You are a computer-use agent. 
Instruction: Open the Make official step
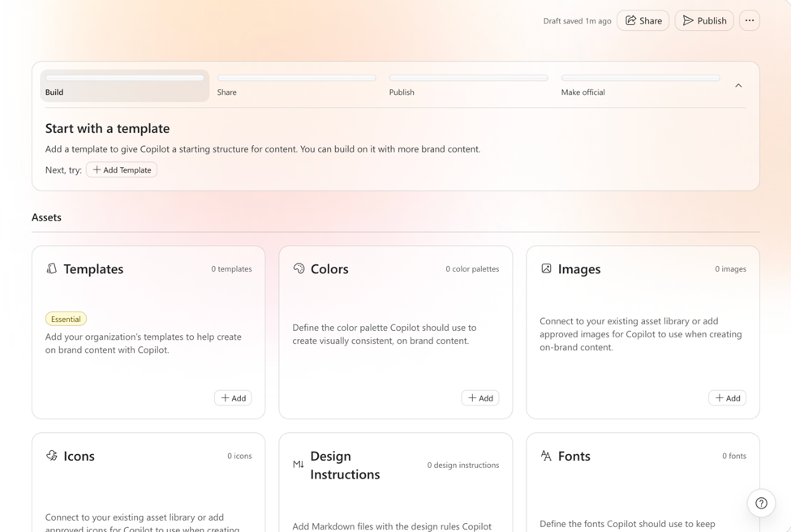(x=640, y=86)
